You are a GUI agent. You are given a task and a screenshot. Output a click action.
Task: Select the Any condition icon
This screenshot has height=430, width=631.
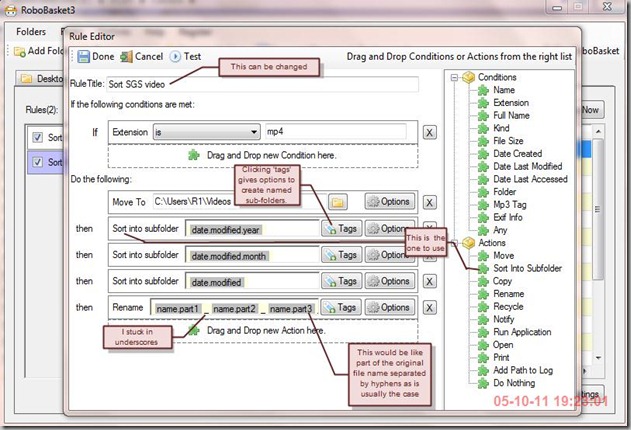(x=483, y=230)
